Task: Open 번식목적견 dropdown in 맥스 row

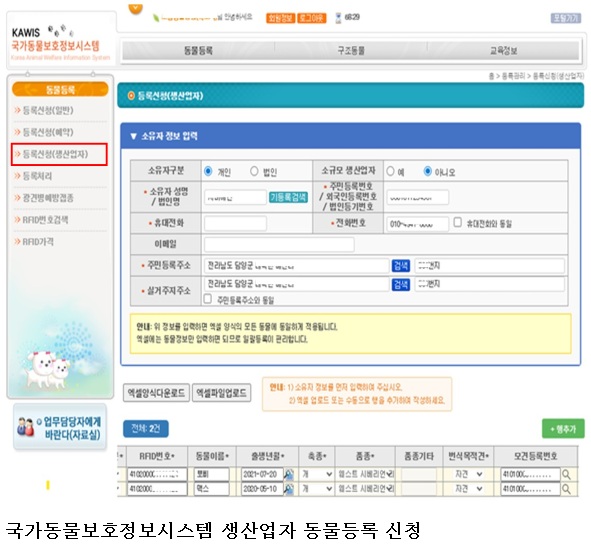Action: pos(469,489)
